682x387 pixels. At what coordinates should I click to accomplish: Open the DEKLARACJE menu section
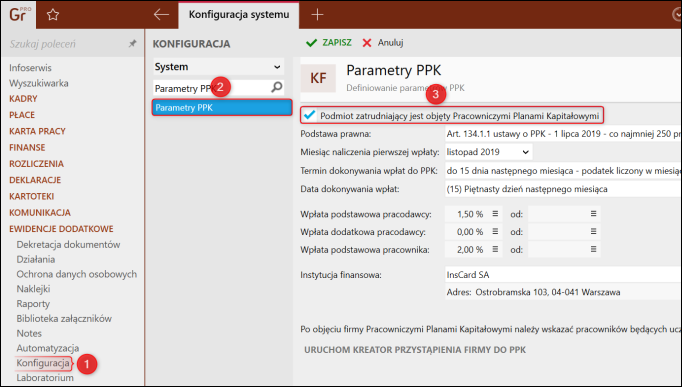pos(35,180)
